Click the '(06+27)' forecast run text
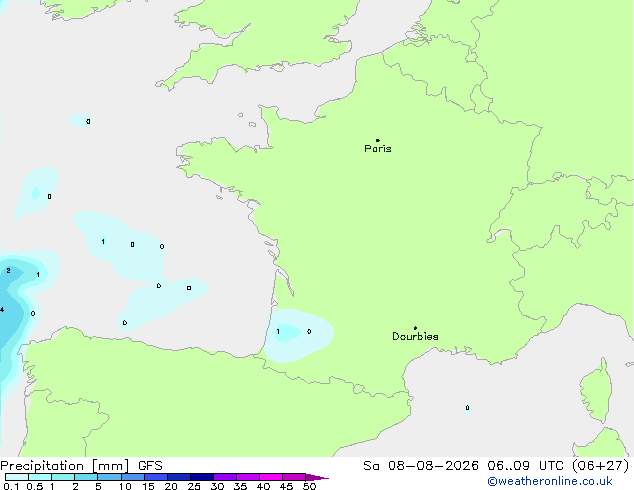Image resolution: width=634 pixels, height=490 pixels. (601, 466)
